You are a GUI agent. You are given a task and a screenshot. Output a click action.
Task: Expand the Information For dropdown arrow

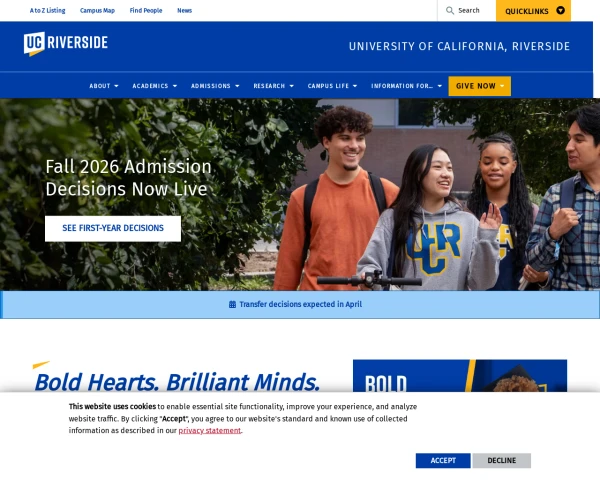(440, 86)
